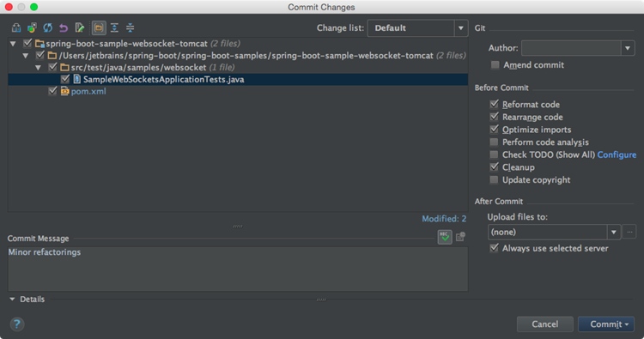Click the Collapse All toolbar icon

[x=131, y=28]
